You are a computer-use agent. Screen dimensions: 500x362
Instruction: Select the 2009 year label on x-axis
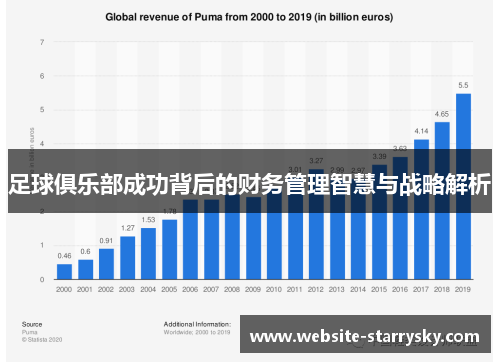click(253, 289)
